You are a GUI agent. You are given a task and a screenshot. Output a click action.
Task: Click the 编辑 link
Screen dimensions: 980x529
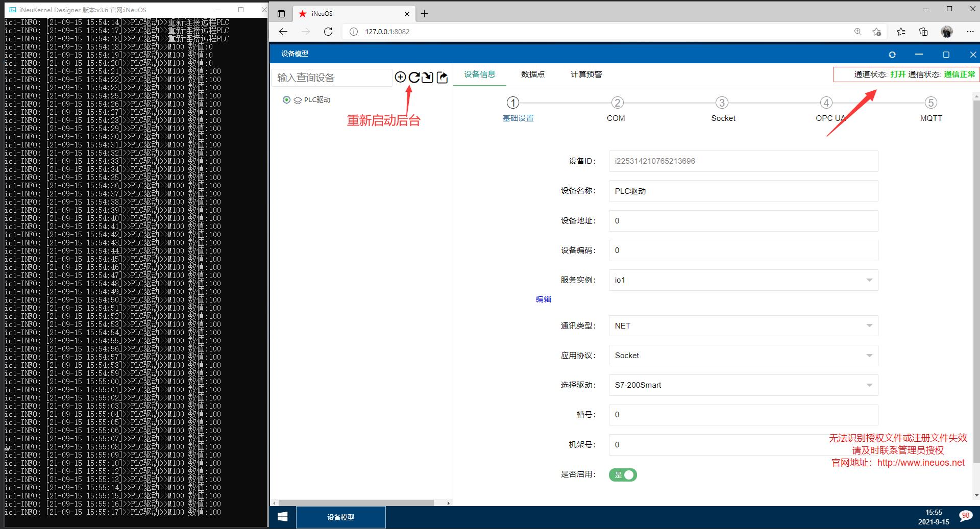tap(543, 299)
